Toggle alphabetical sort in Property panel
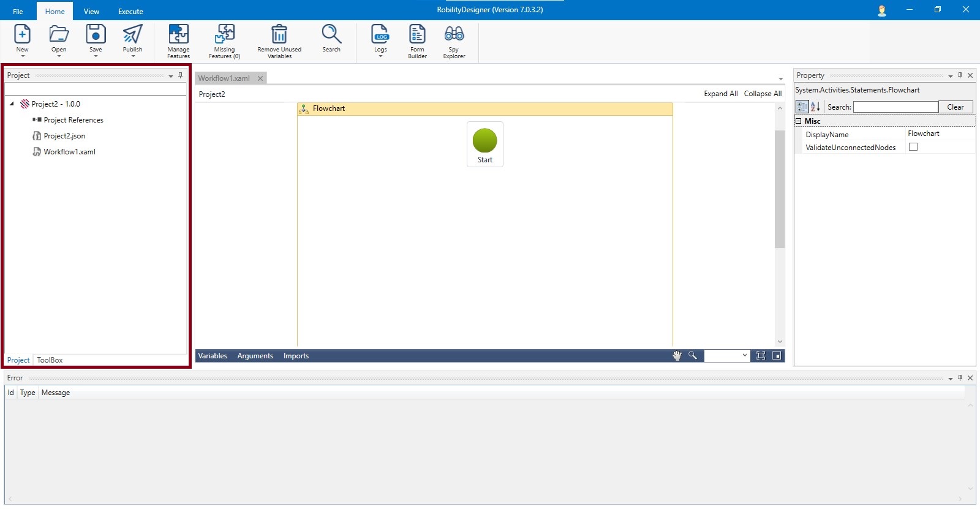The image size is (980, 509). pos(815,107)
